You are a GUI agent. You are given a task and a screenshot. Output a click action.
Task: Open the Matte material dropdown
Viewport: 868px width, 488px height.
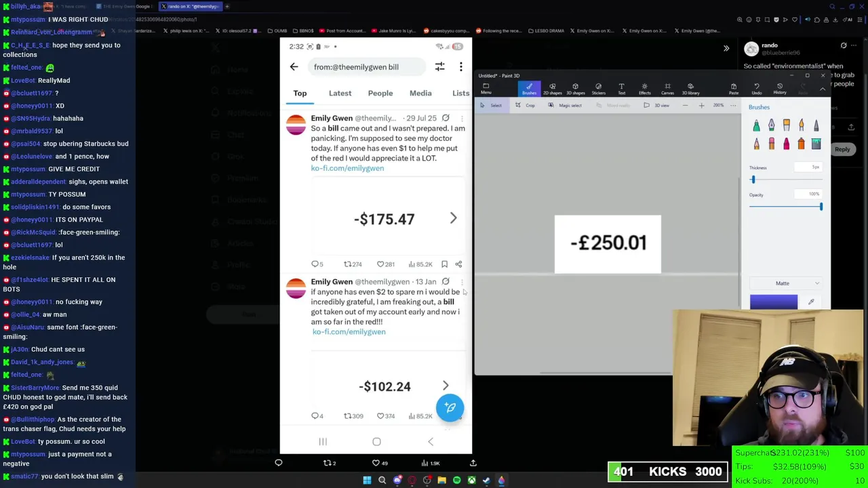click(786, 283)
